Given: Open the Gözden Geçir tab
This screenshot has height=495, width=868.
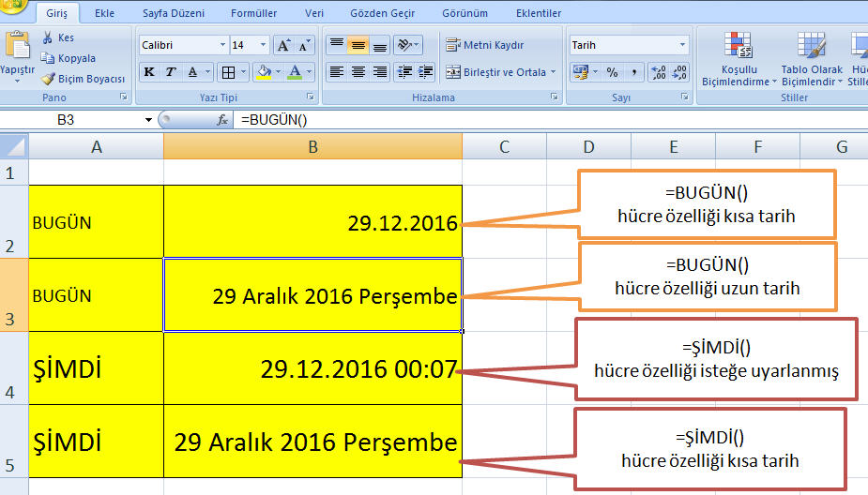Looking at the screenshot, I should pos(383,13).
